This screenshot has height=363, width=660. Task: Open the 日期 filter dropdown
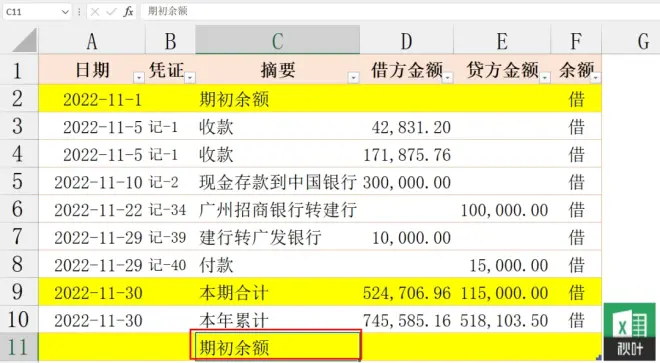coord(138,77)
